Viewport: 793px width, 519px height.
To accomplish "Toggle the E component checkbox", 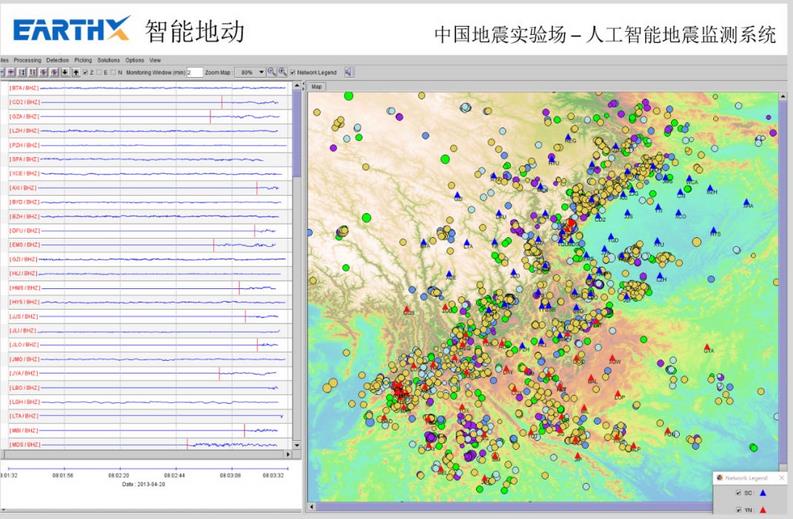I will coord(99,73).
